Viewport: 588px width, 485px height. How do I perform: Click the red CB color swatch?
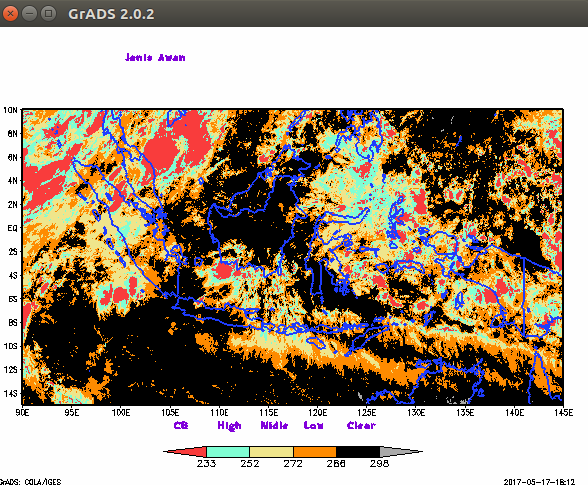pos(185,452)
